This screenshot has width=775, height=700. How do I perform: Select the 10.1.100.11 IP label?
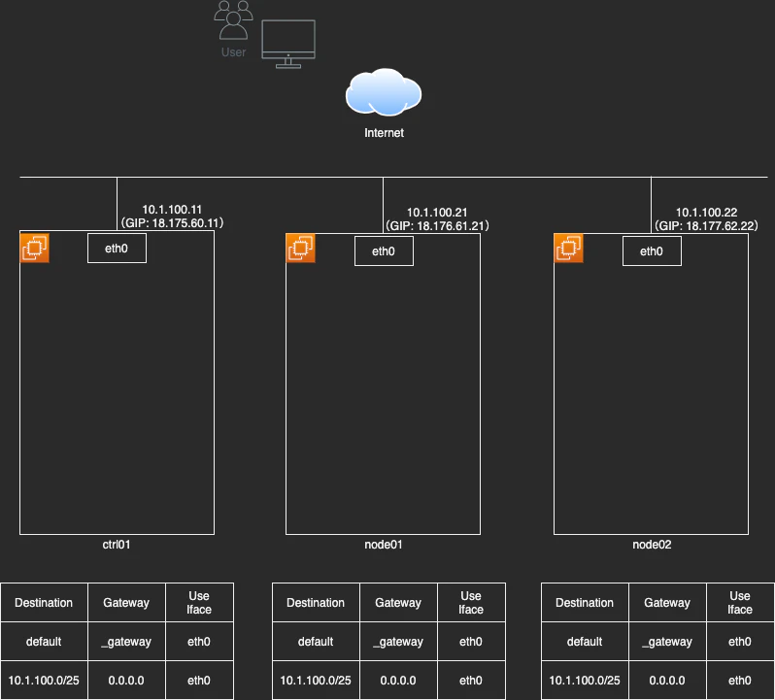click(172, 210)
